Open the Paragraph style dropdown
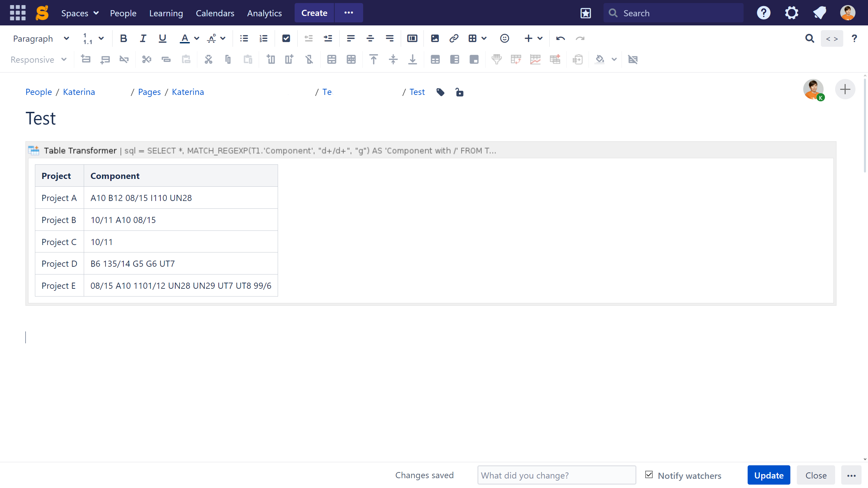 click(x=41, y=39)
